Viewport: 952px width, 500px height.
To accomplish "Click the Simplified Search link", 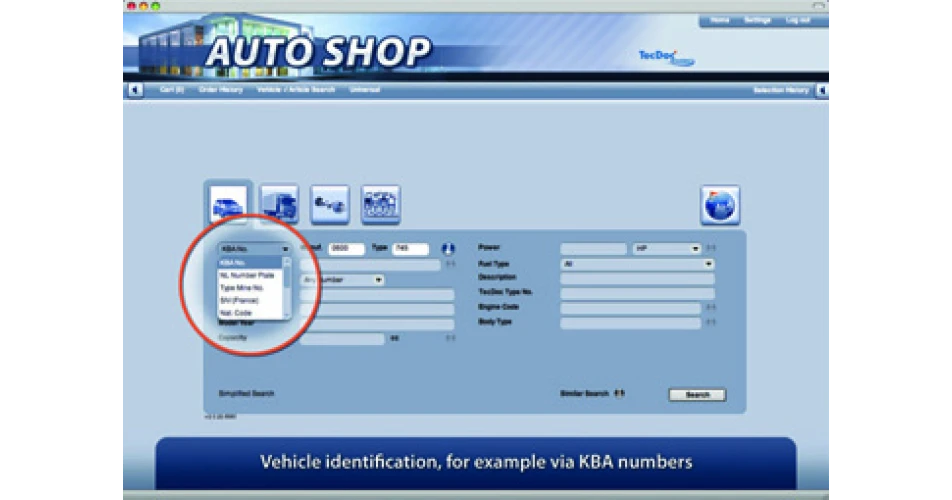I will point(246,393).
